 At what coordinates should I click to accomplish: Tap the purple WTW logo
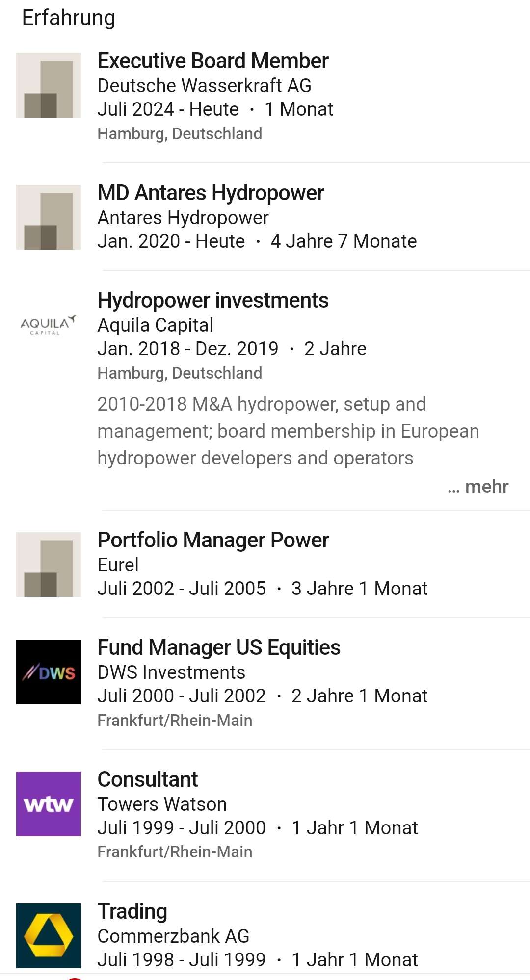point(48,804)
